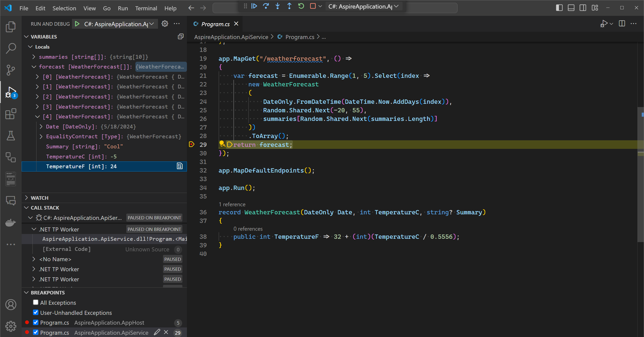This screenshot has width=644, height=337.
Task: Click the AspireApplication.ApiService breadcrumb
Action: (x=231, y=37)
